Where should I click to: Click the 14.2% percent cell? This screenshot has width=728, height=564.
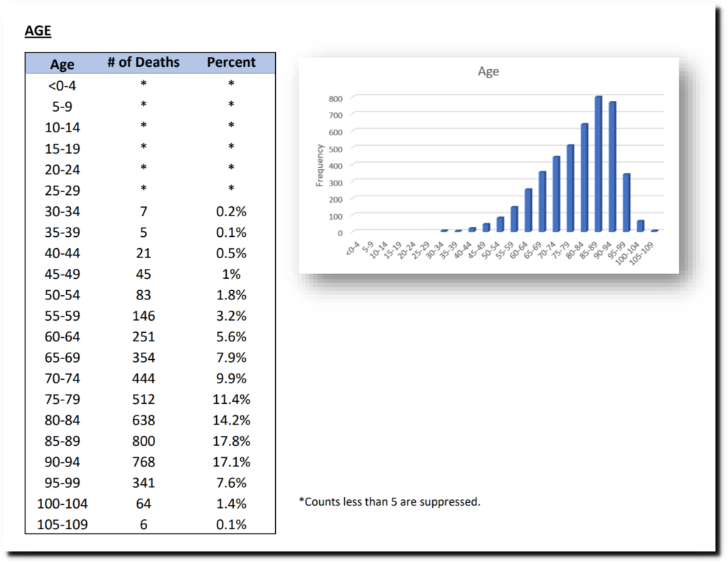(231, 420)
